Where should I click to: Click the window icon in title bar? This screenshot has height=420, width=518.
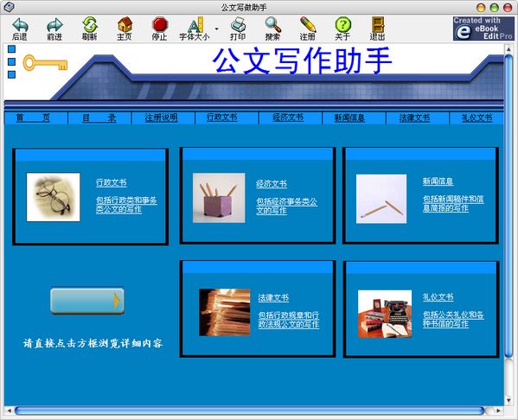click(x=9, y=7)
